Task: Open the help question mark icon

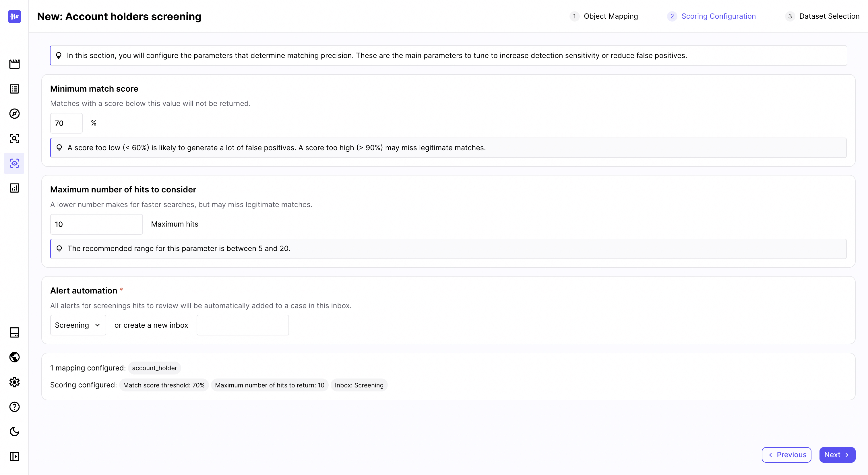Action: point(14,407)
